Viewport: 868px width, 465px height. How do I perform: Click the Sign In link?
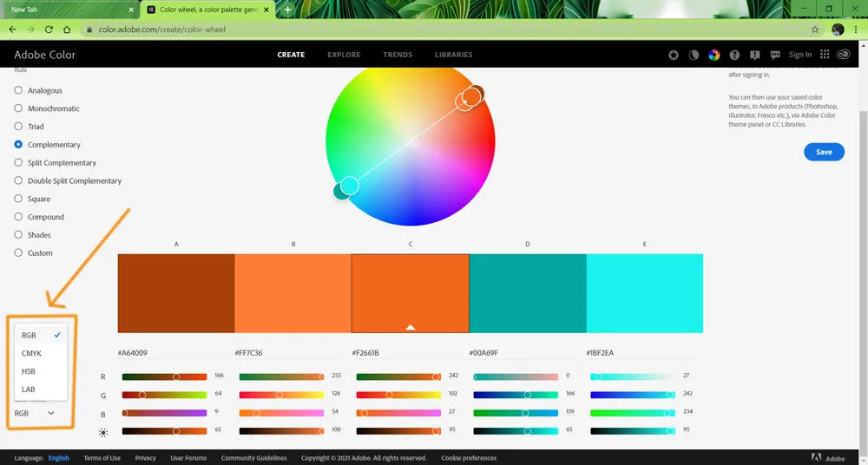point(800,55)
